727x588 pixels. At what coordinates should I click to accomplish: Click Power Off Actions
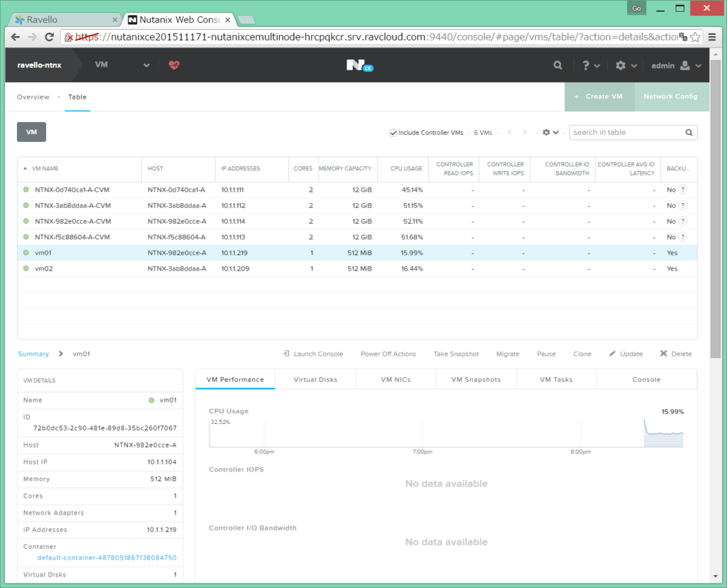point(388,354)
